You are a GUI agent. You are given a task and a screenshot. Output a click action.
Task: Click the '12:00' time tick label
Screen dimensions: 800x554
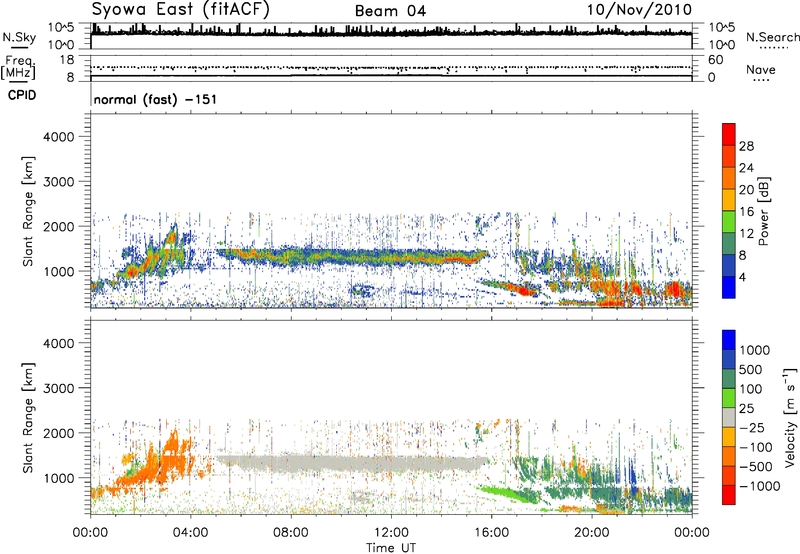click(x=391, y=533)
